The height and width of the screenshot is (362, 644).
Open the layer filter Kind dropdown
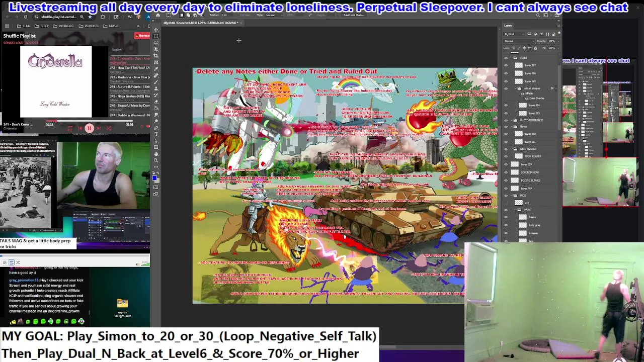click(515, 34)
